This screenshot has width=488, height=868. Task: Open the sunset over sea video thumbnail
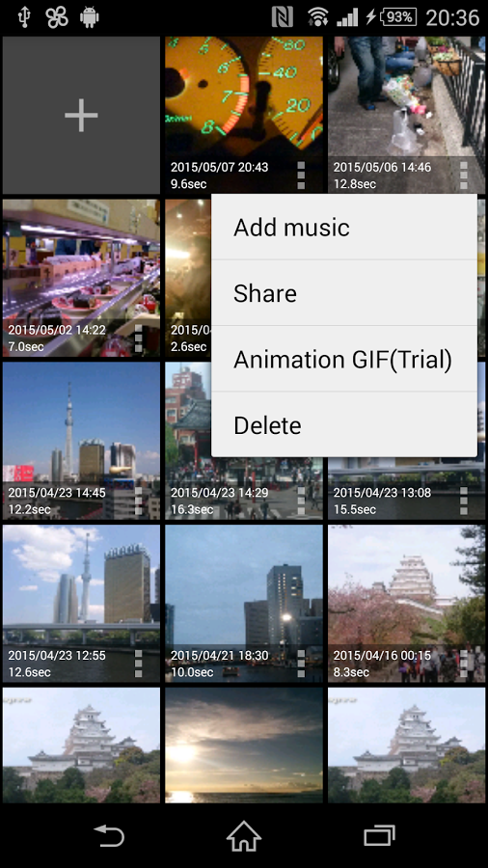coord(243,746)
